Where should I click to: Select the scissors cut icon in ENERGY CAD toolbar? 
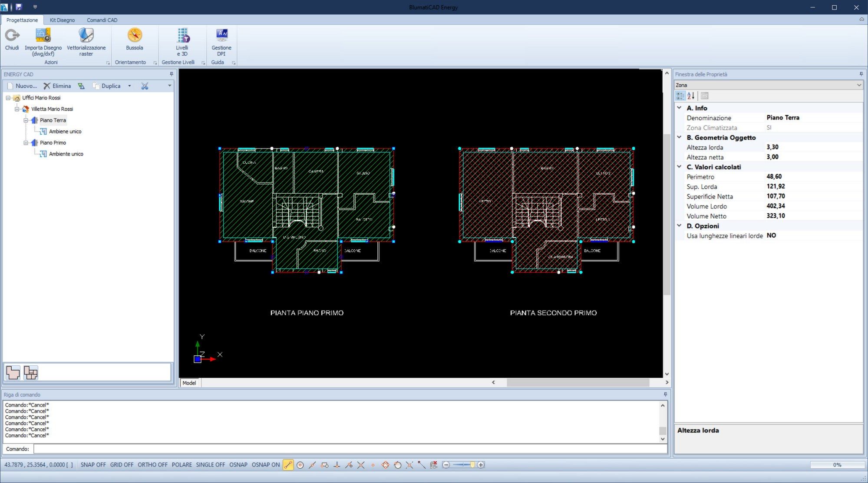[x=145, y=86]
